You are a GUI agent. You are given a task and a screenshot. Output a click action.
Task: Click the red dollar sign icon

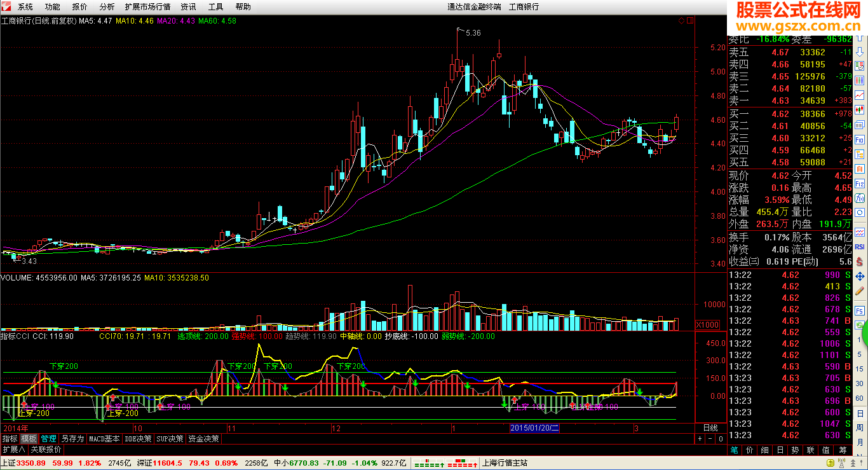click(859, 261)
